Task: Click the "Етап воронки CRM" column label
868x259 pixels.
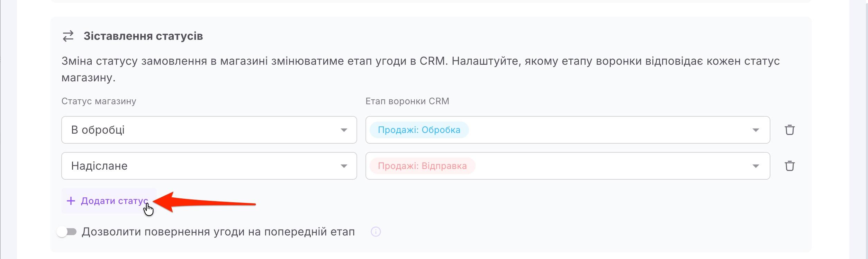Action: [407, 101]
